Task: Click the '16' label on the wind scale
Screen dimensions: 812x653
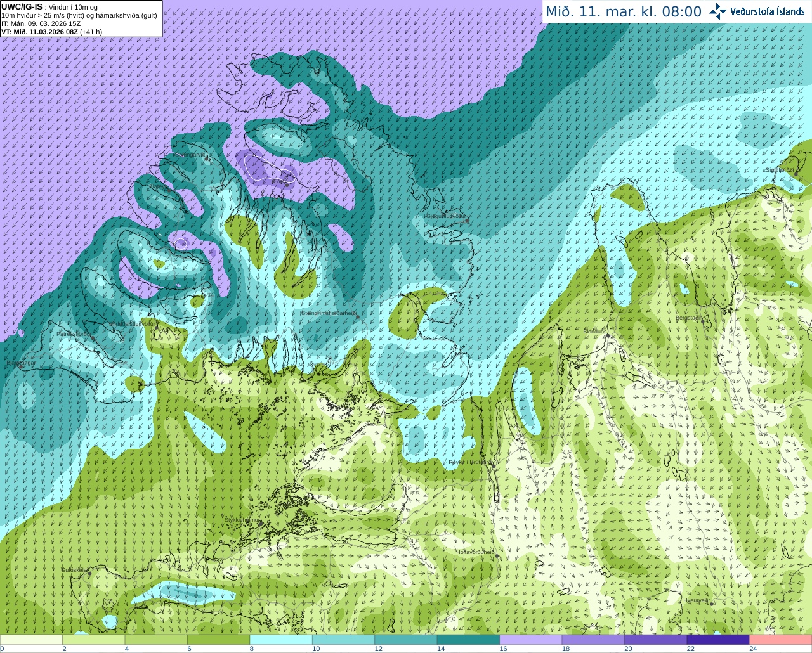Action: (x=503, y=649)
